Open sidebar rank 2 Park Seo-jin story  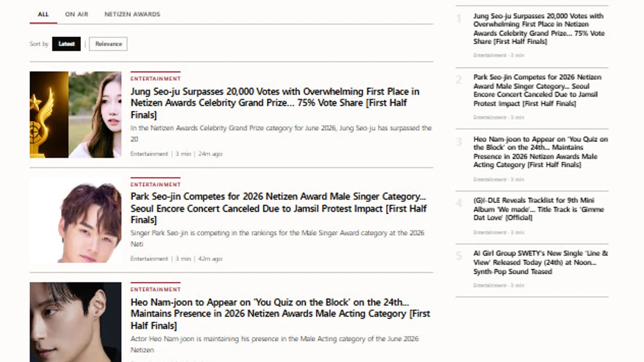(x=537, y=90)
